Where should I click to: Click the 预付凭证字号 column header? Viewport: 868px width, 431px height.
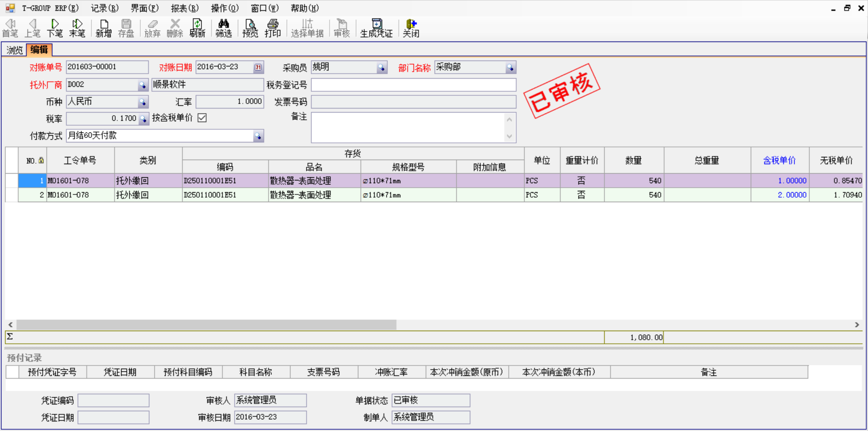click(52, 372)
